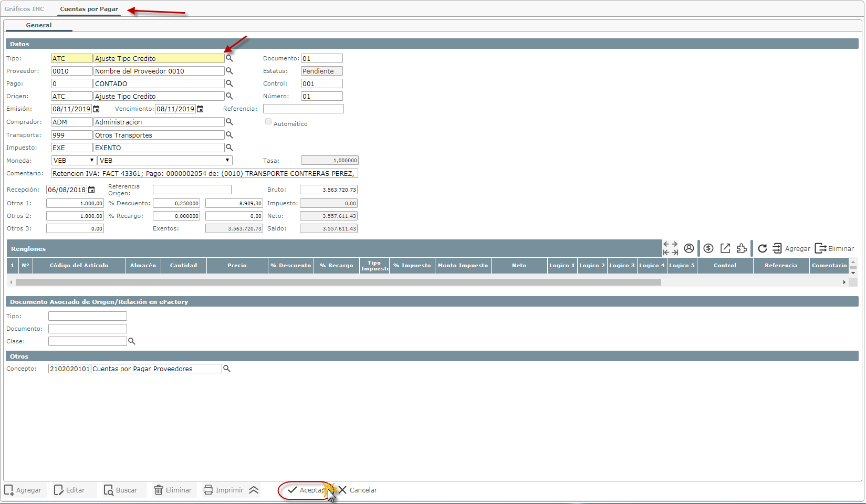Open the Moneda code dropdown
The width and height of the screenshot is (866, 504).
tap(74, 160)
